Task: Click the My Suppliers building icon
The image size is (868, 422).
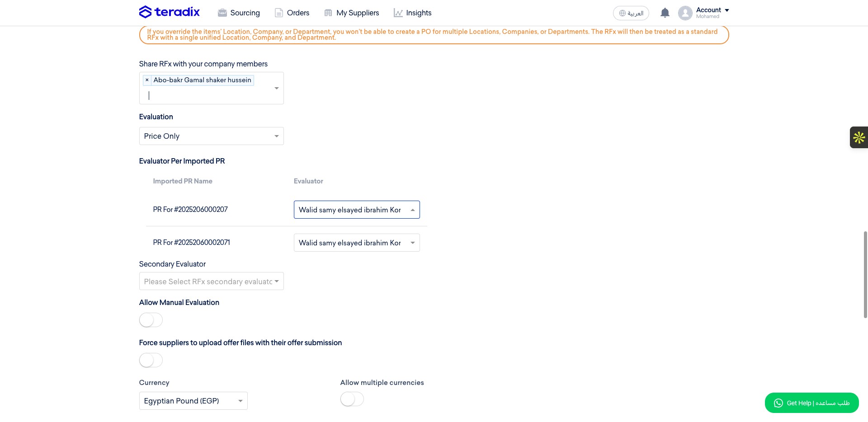Action: (x=328, y=13)
